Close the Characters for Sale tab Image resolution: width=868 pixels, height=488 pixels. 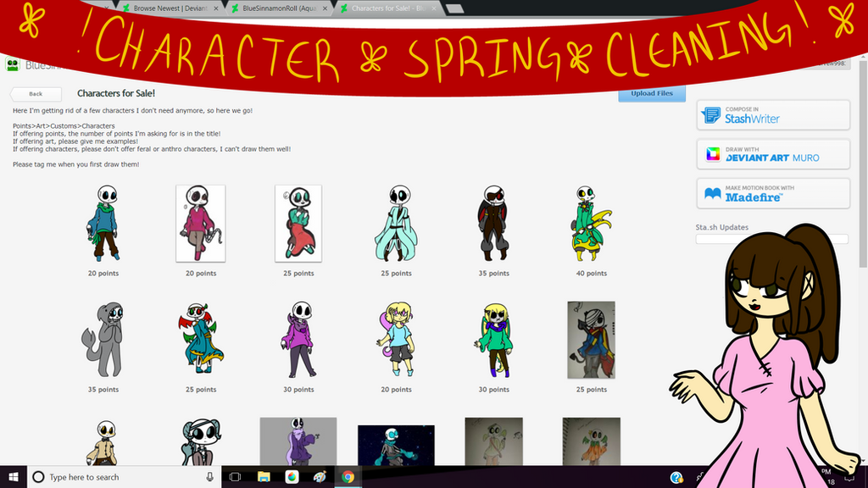434,8
